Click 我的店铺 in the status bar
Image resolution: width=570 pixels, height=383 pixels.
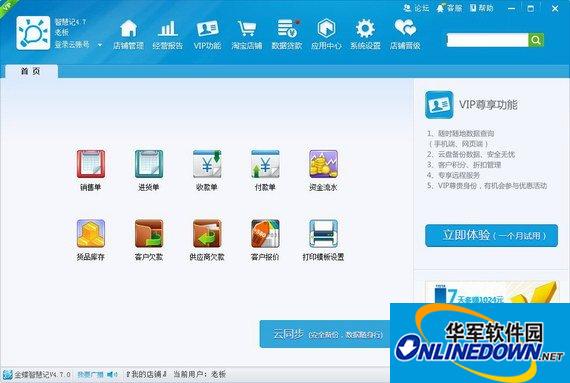146,374
